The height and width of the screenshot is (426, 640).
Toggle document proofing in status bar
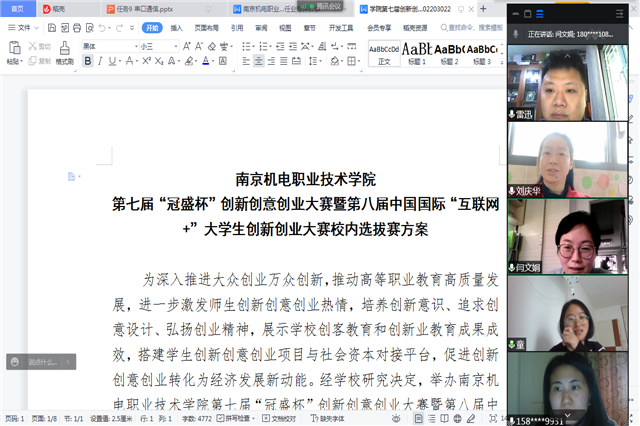click(x=283, y=418)
